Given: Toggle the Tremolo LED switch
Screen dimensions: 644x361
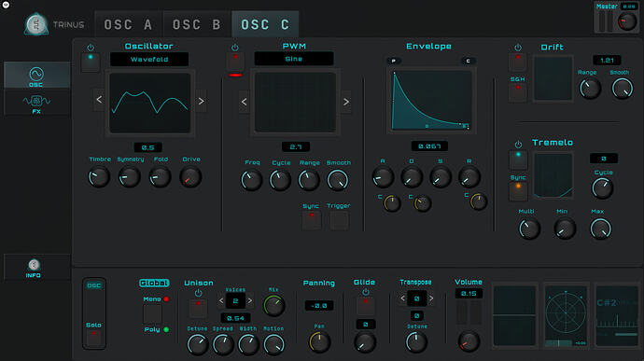Looking at the screenshot, I should tap(518, 160).
